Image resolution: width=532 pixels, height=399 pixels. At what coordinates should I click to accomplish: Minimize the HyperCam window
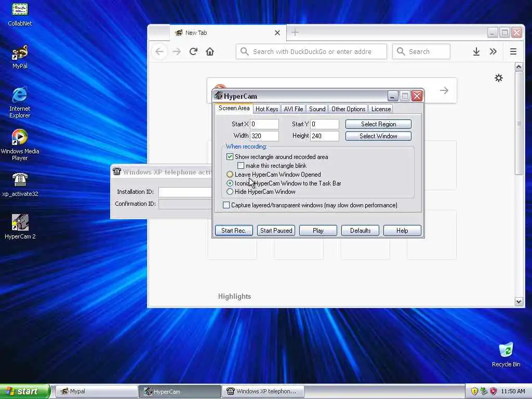pos(393,96)
